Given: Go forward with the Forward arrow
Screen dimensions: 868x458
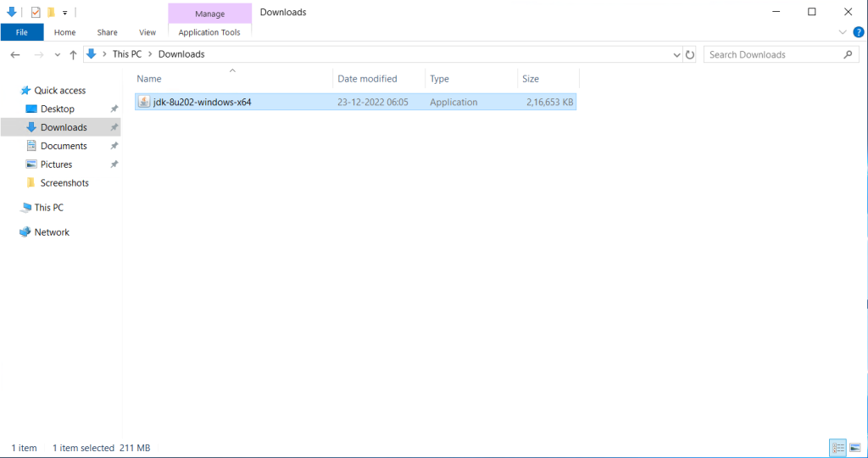Looking at the screenshot, I should (x=39, y=54).
